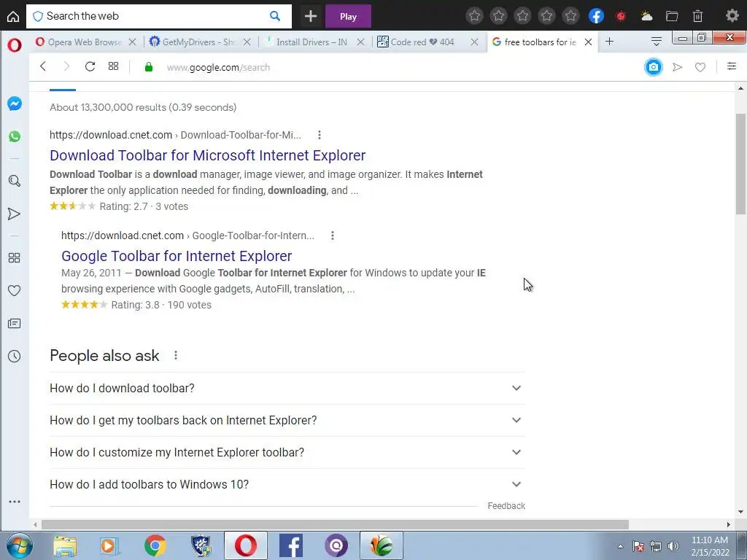Click the Search the web input box

click(x=158, y=16)
